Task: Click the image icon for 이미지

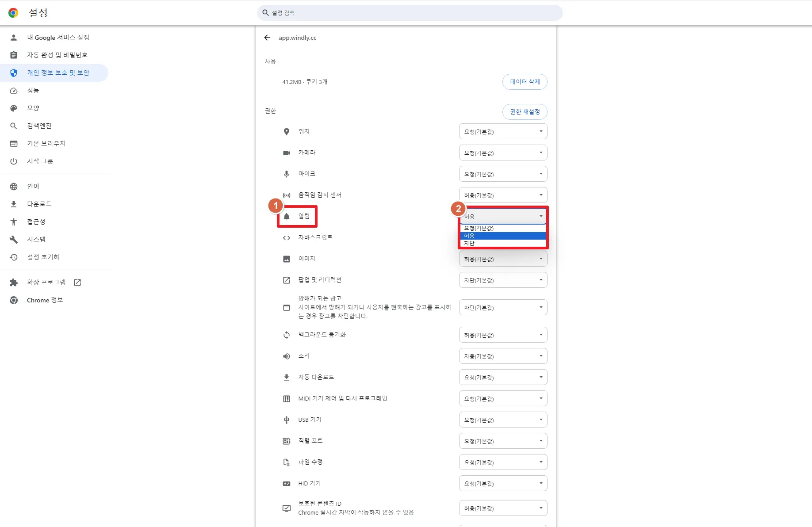Action: pyautogui.click(x=287, y=259)
